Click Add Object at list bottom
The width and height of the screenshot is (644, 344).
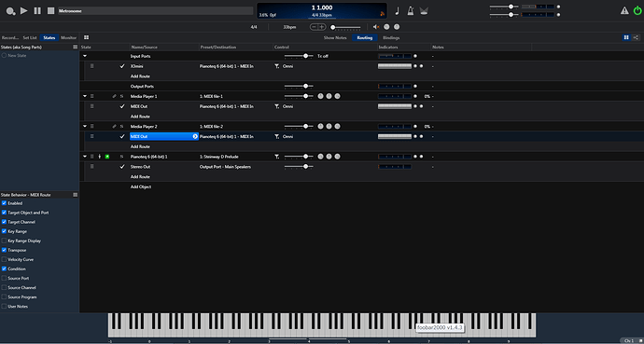click(141, 187)
